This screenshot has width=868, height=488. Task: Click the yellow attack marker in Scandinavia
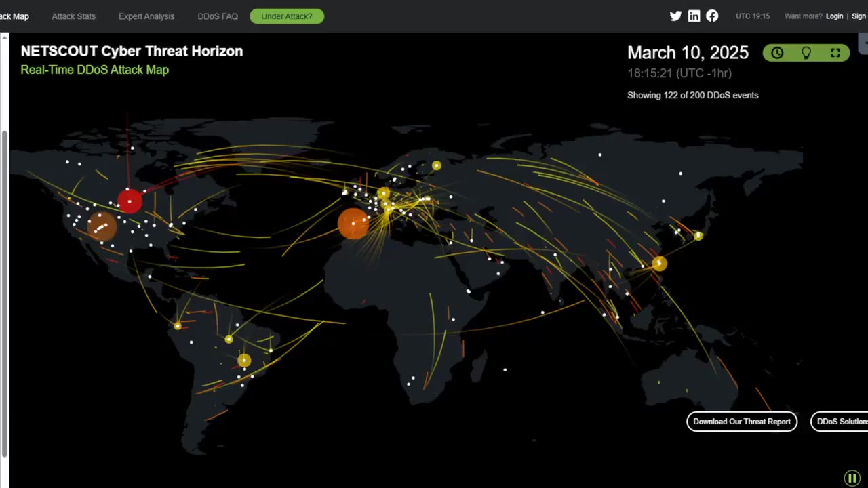pos(436,165)
